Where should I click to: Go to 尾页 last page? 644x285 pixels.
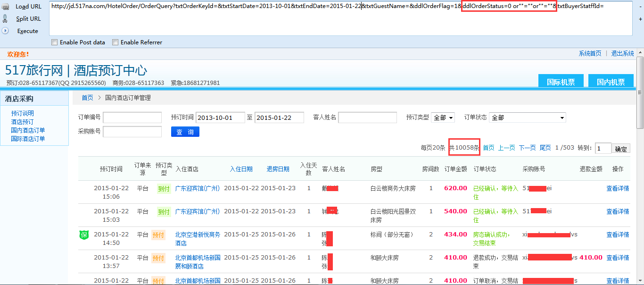tap(545, 148)
